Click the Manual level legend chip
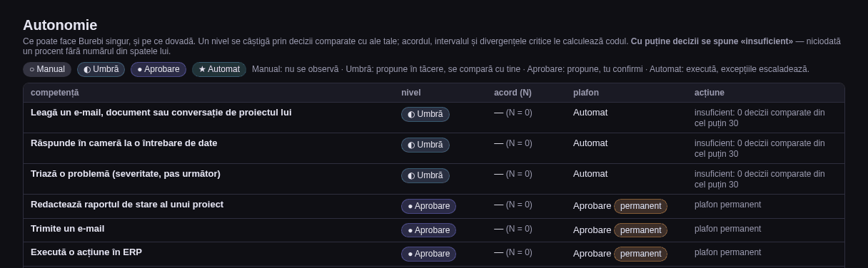The width and height of the screenshot is (868, 268). pyautogui.click(x=47, y=69)
